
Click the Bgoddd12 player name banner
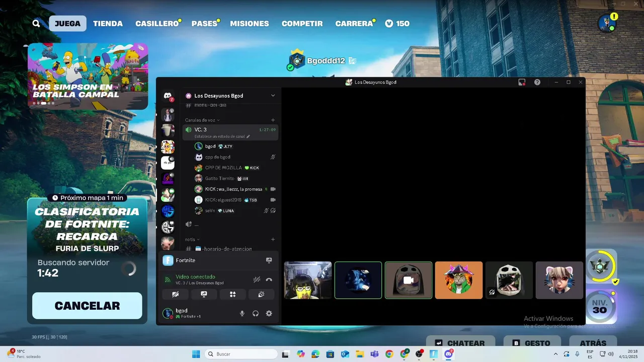(x=325, y=61)
